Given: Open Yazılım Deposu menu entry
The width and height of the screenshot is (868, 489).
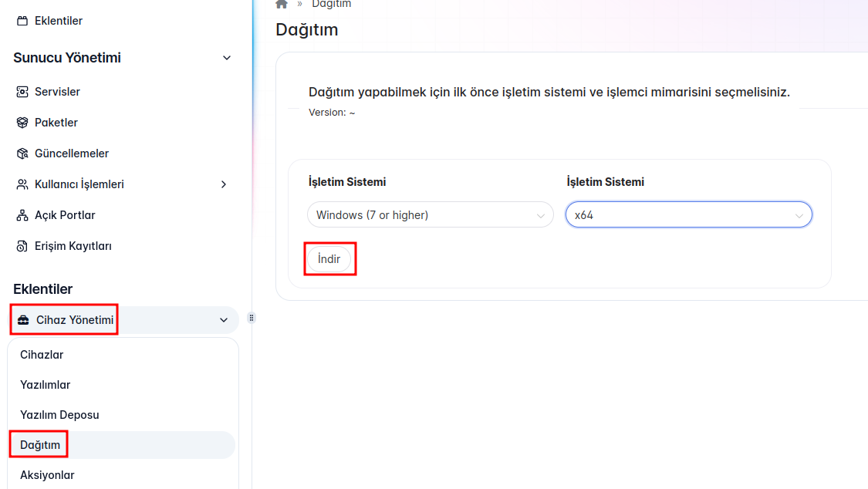Looking at the screenshot, I should tap(59, 415).
